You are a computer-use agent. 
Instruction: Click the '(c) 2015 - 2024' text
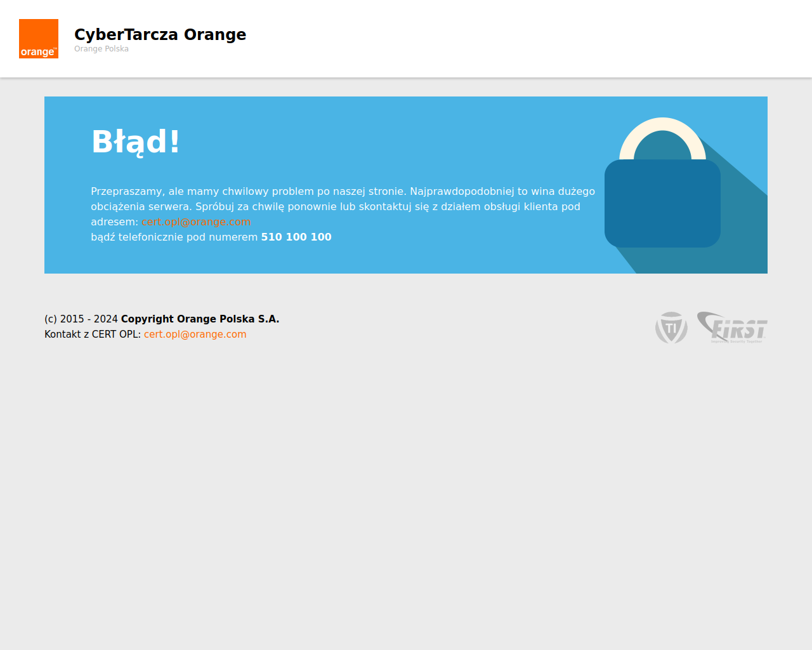click(81, 319)
